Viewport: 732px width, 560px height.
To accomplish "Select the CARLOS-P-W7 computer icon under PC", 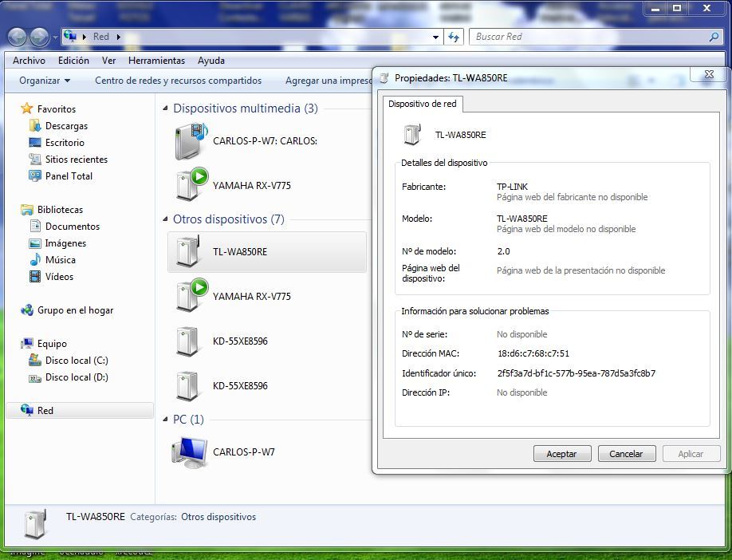I will [x=189, y=452].
